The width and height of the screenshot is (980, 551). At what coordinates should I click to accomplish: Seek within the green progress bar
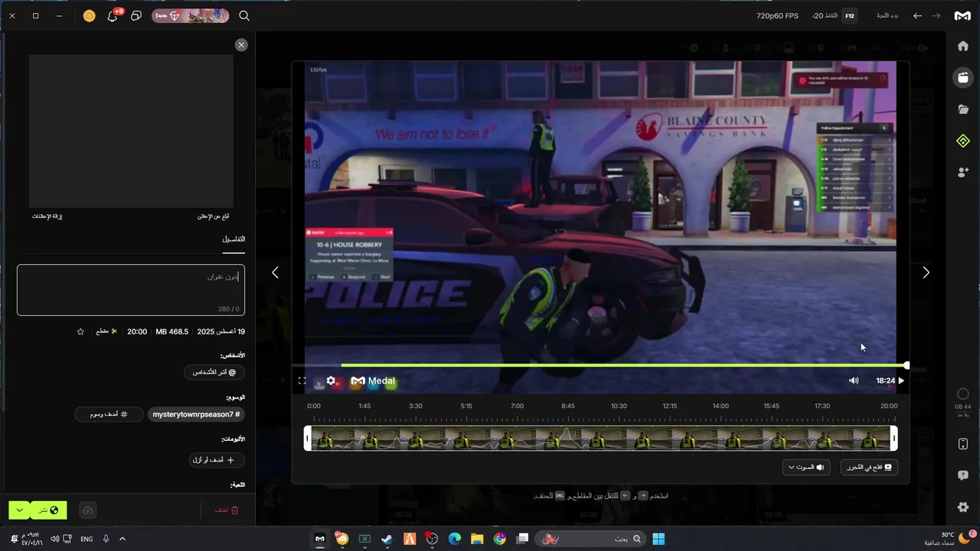623,365
